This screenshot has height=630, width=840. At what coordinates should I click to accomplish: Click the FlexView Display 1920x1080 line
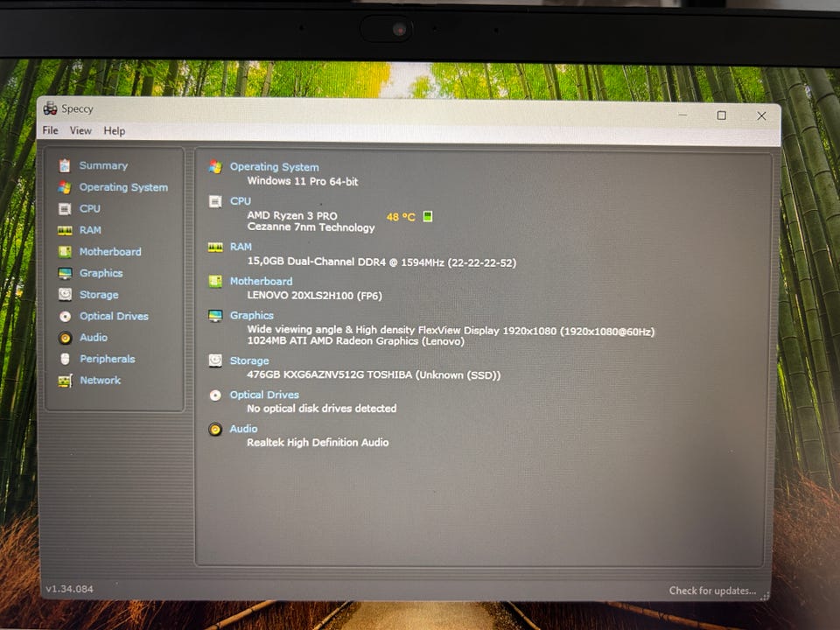[451, 331]
